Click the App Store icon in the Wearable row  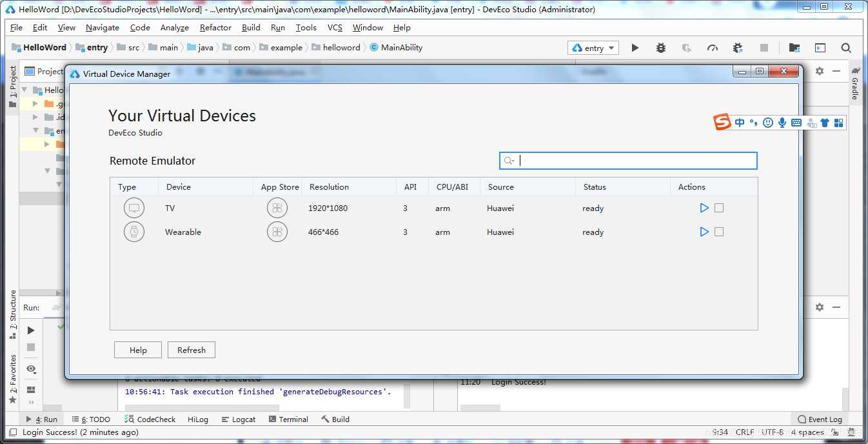(x=277, y=232)
